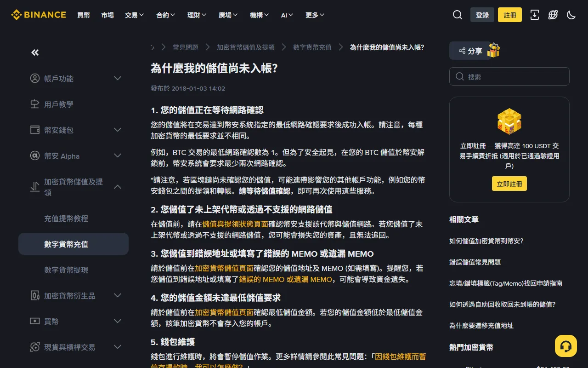
Task: Click the 加密貨幣衍生品 icon
Action: [x=35, y=295]
